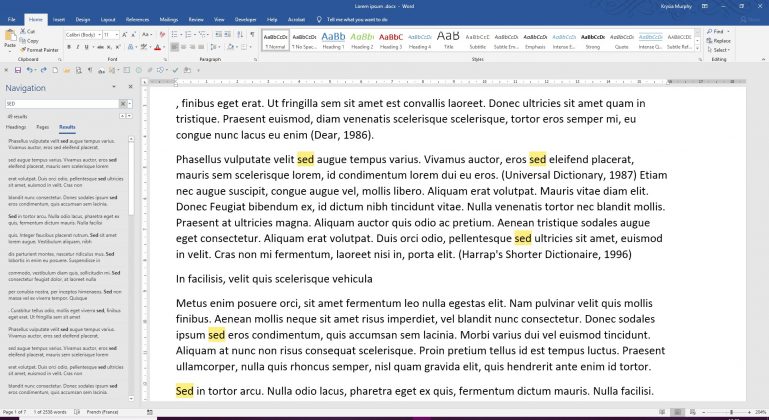Toggle subscript formatting

tap(109, 47)
